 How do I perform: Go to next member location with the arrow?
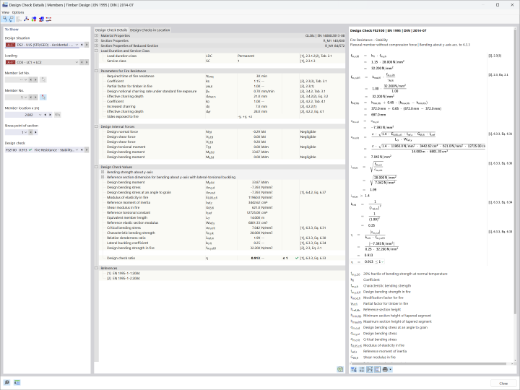[50, 115]
